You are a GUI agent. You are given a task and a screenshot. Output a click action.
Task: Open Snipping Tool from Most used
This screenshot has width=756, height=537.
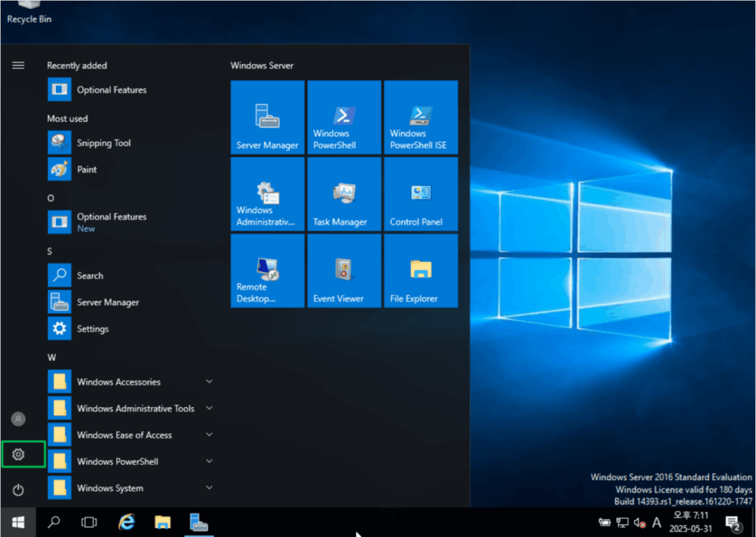click(103, 143)
